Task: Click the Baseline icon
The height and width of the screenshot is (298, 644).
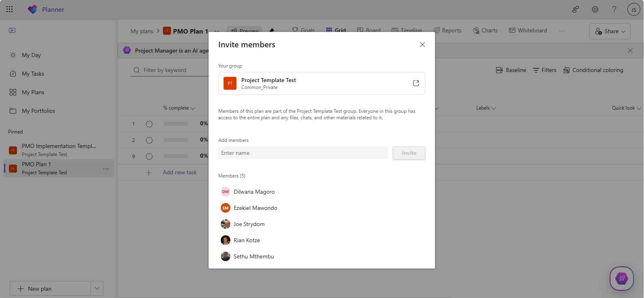Action: [x=499, y=70]
